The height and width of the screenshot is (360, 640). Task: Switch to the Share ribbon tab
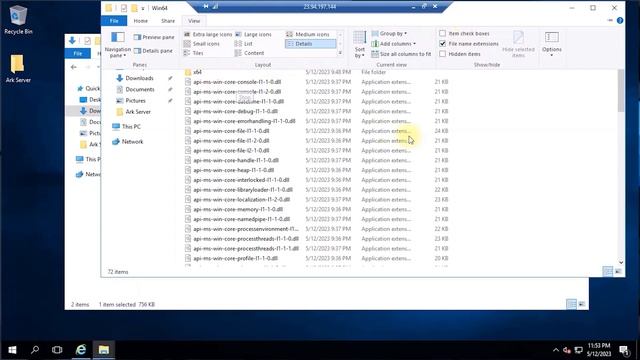click(x=168, y=21)
